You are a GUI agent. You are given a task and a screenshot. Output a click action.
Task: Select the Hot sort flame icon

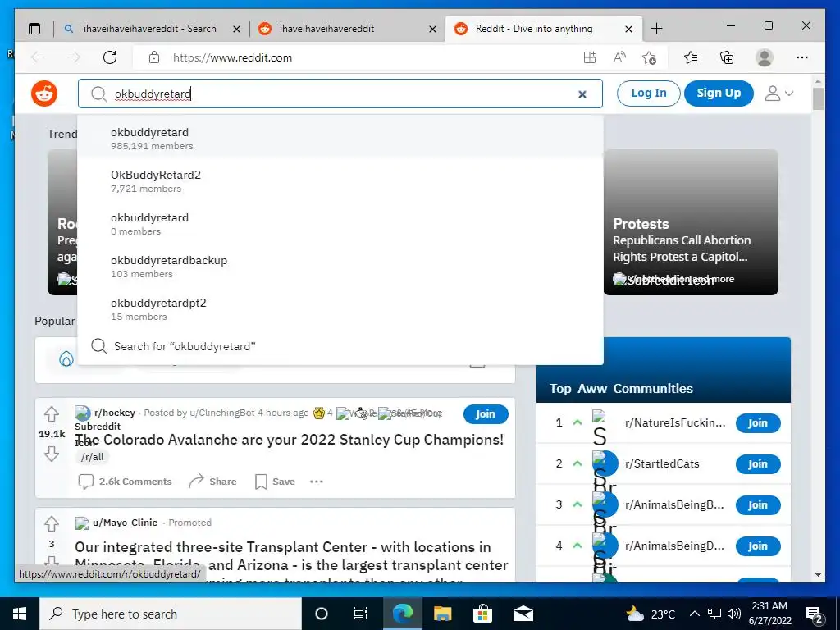pyautogui.click(x=66, y=358)
